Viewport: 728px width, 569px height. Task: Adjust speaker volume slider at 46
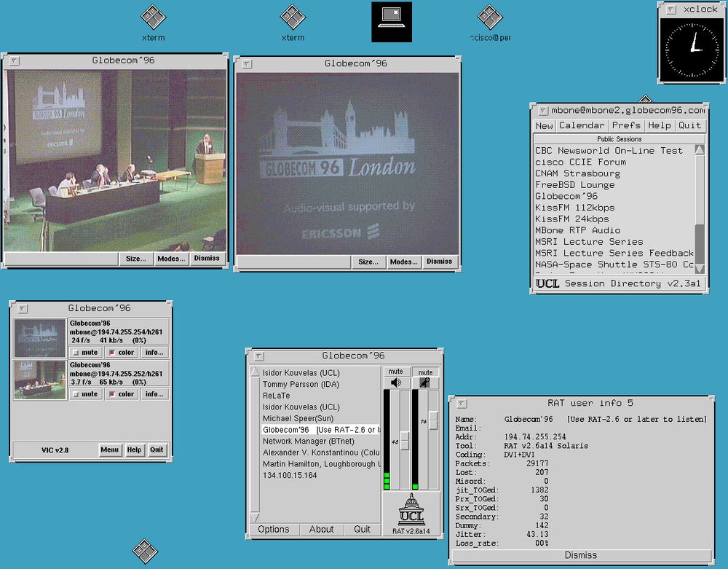tap(405, 440)
